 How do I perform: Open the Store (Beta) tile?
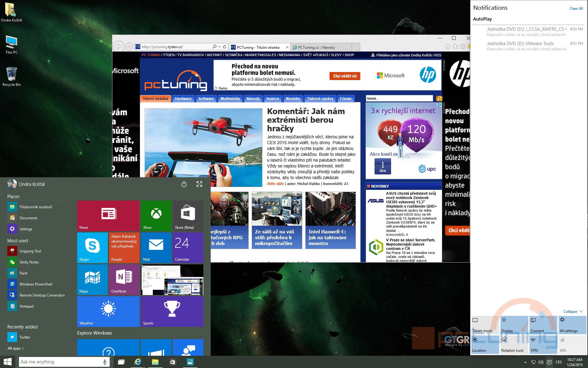(x=188, y=216)
